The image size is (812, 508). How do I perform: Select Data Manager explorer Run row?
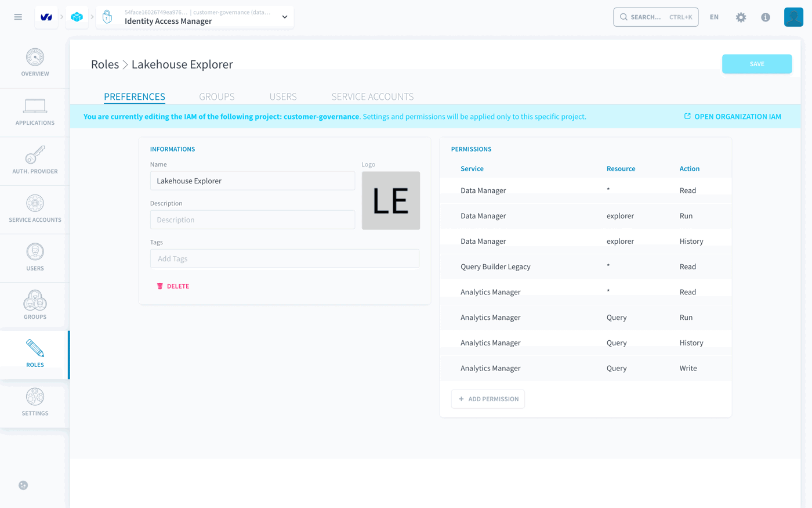point(586,215)
